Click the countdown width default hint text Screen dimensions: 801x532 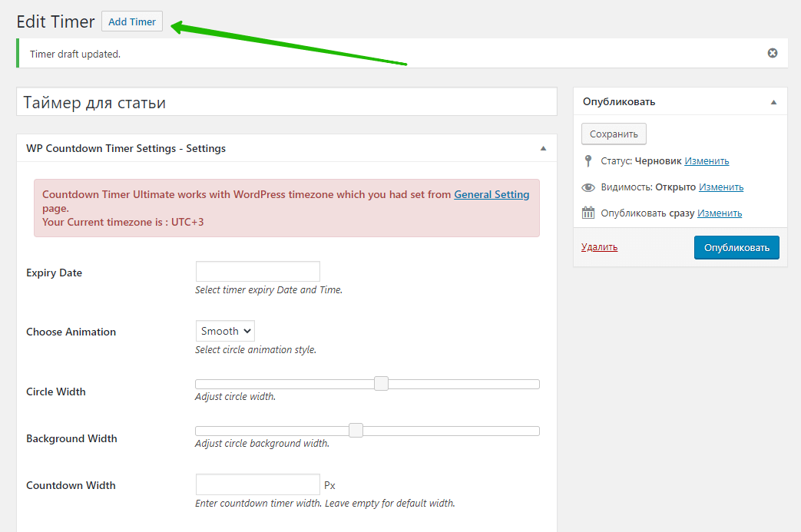click(325, 504)
